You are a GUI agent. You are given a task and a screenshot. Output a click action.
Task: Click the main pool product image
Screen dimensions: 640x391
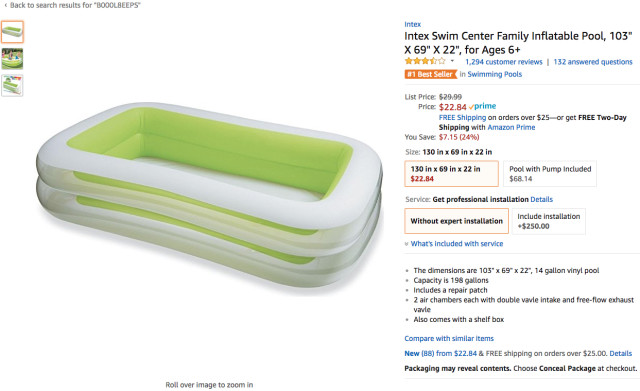209,196
